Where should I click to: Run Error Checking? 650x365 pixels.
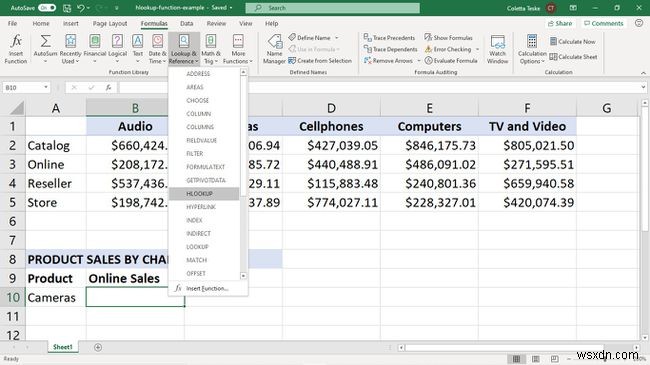(x=448, y=49)
